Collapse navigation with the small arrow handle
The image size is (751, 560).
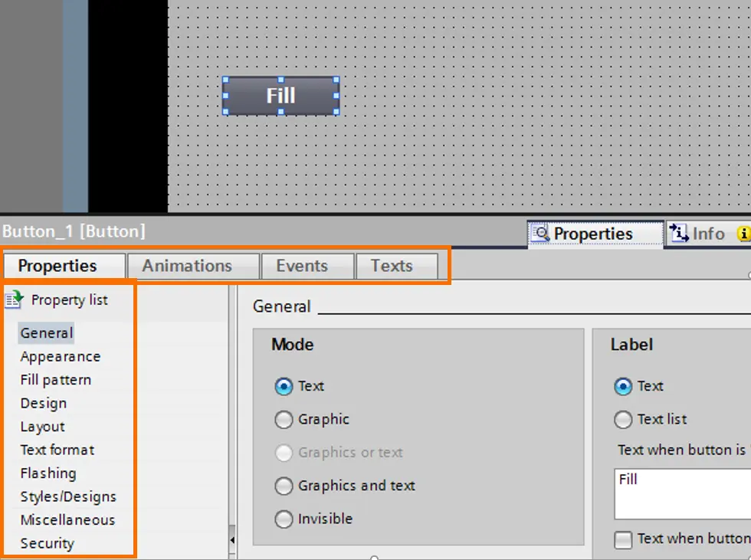232,540
